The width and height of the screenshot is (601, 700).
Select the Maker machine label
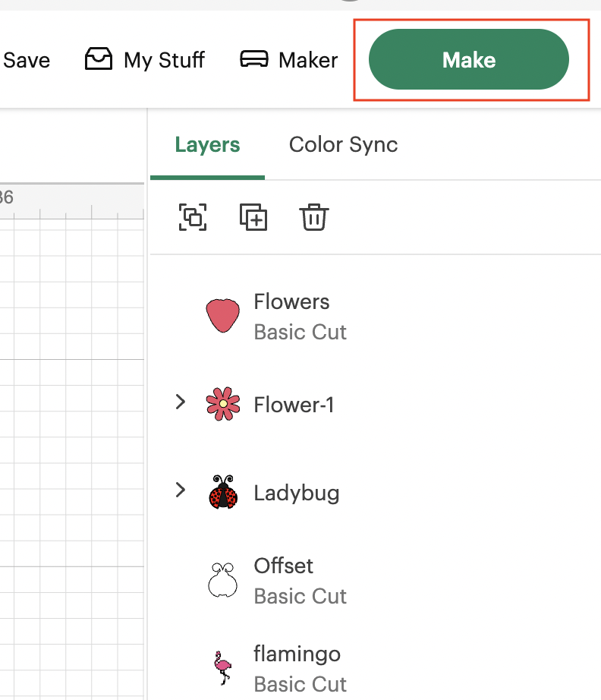pos(308,60)
